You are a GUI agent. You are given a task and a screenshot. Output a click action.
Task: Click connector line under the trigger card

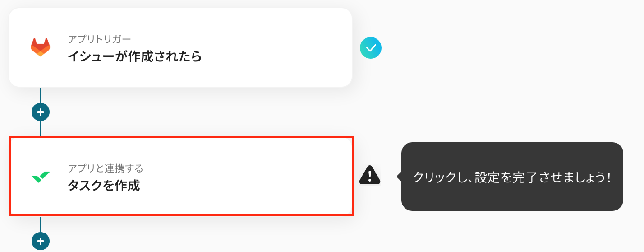(41, 95)
